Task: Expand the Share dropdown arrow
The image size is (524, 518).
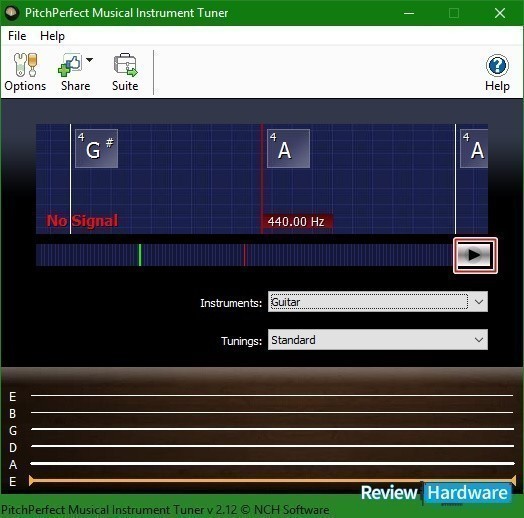Action: pyautogui.click(x=89, y=60)
